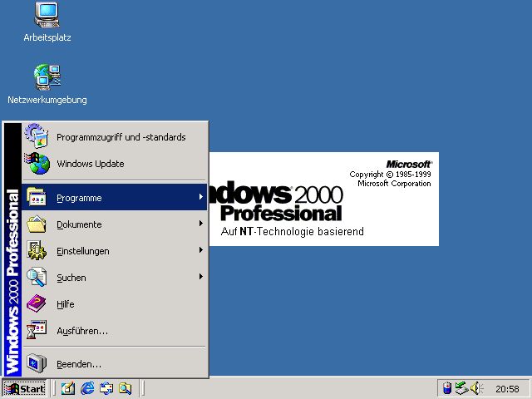Click arrow next to Programme
The image size is (532, 399).
(200, 198)
